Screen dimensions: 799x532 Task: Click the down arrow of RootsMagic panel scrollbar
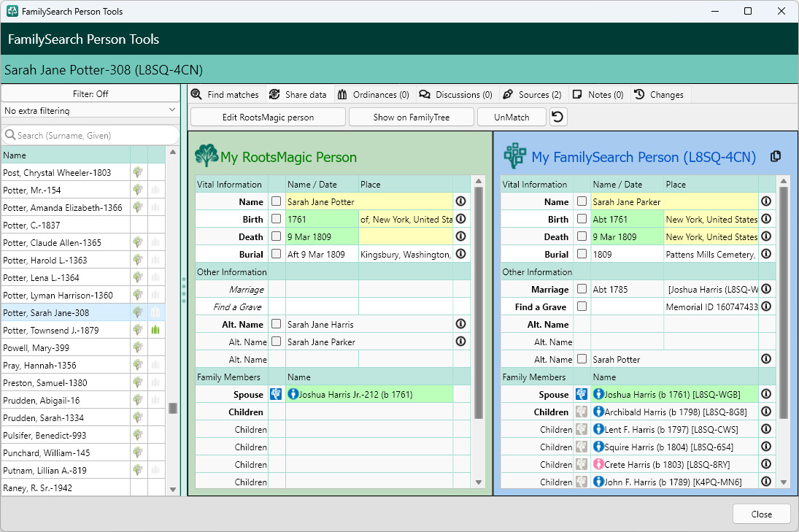pyautogui.click(x=479, y=482)
